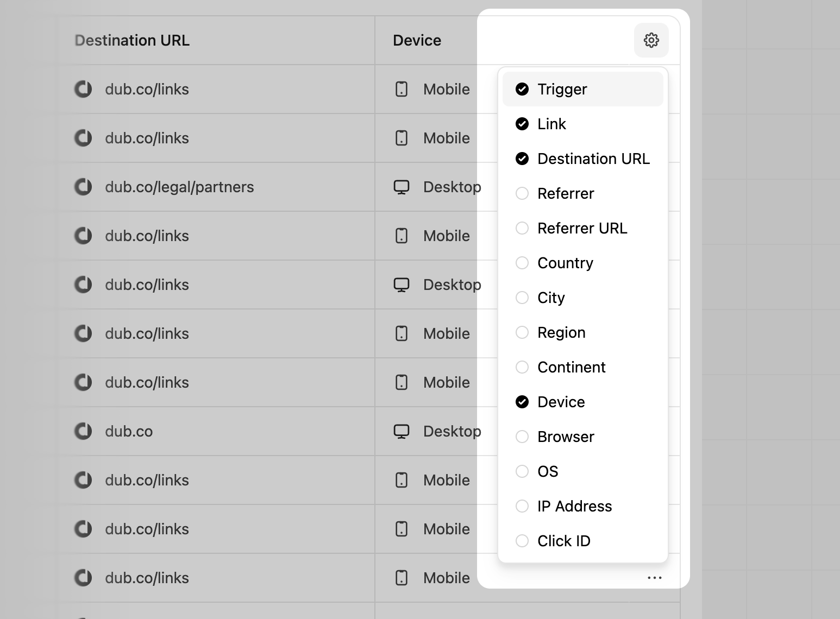Click the logo icon beside dub.co/legal/partners

coord(83,187)
